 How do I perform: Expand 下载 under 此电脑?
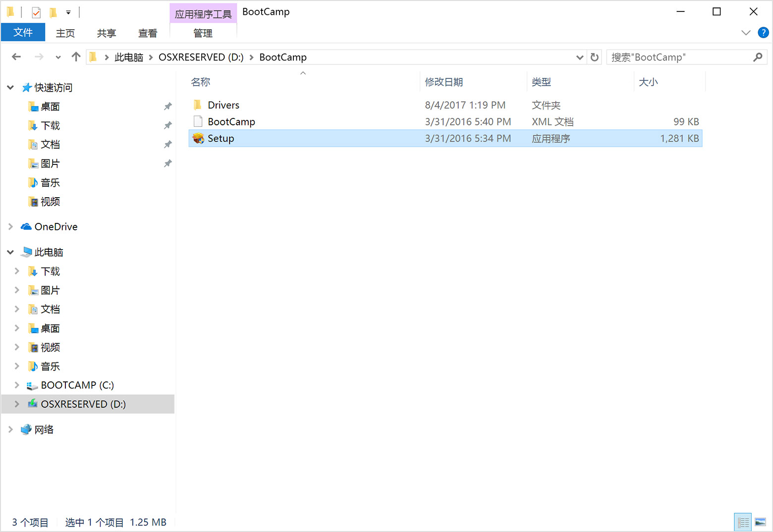pos(17,271)
